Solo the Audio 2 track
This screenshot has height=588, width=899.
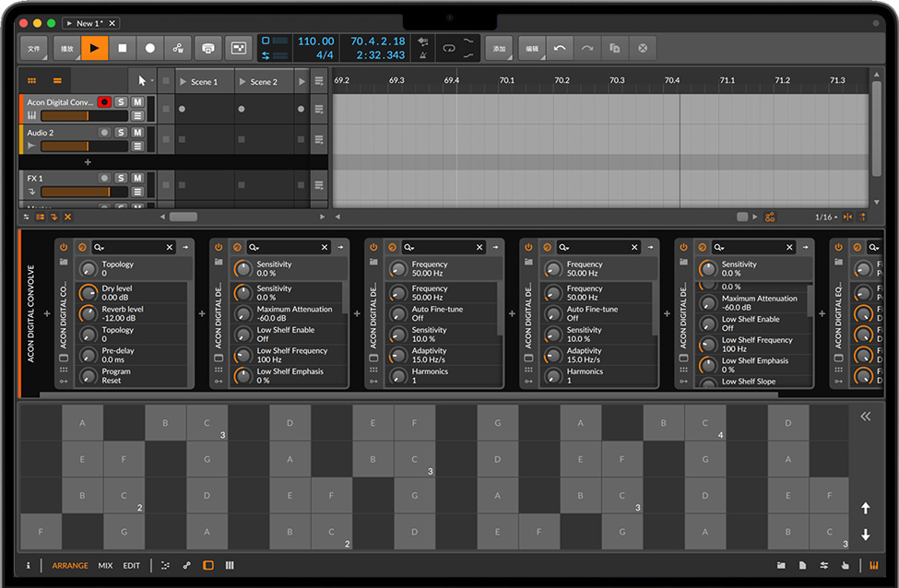pos(121,133)
